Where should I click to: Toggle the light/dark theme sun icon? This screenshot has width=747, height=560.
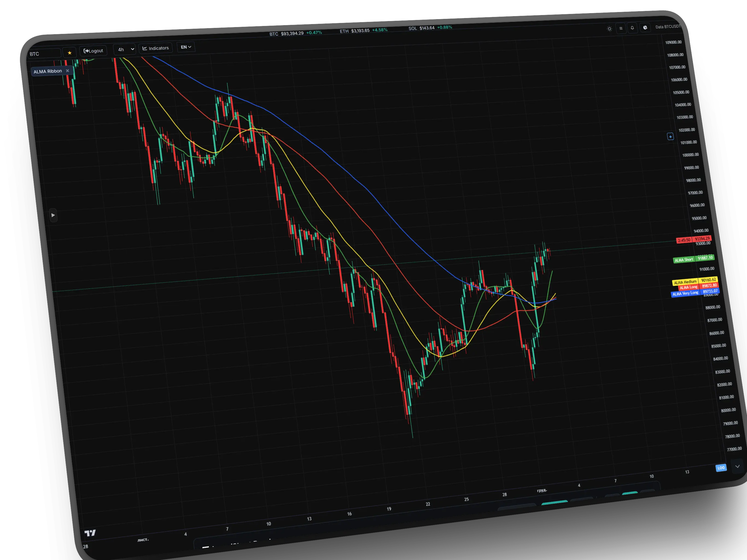click(609, 29)
